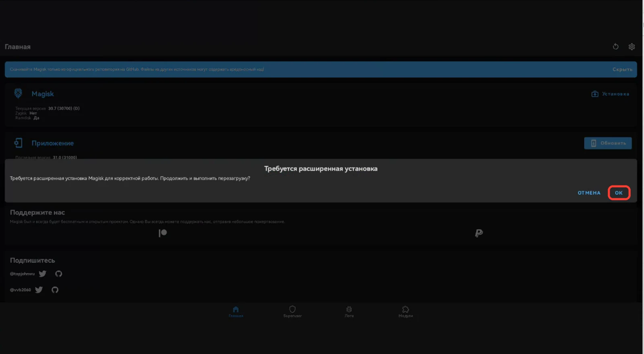Switch to the Superuser tab
644x354 pixels.
coord(293,311)
